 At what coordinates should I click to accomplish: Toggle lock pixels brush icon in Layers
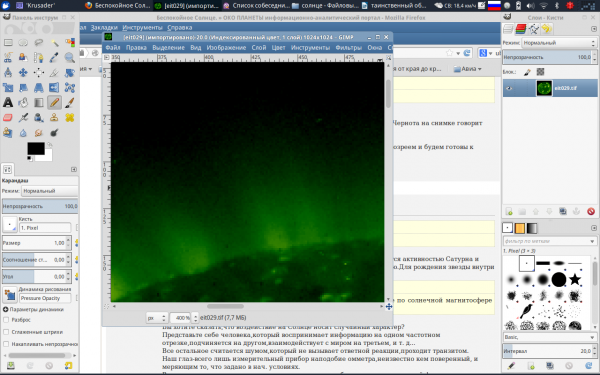[x=527, y=72]
